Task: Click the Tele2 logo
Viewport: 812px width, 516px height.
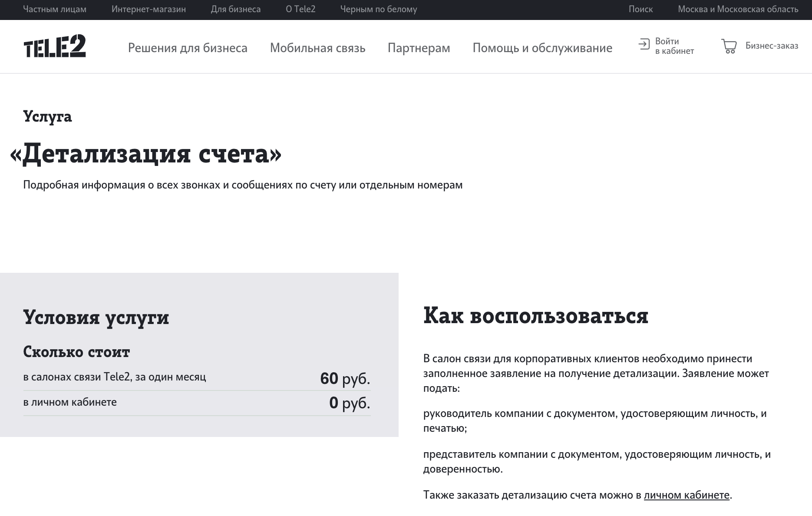Action: click(55, 46)
